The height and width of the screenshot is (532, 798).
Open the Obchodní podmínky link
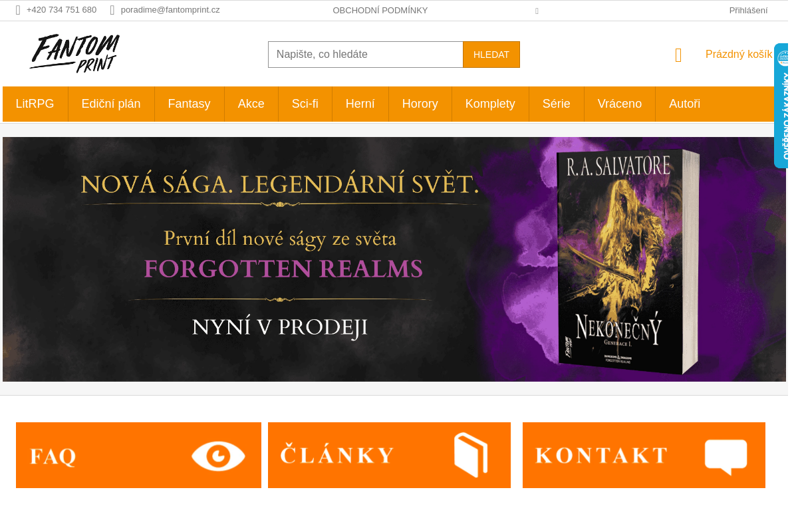[x=380, y=10]
